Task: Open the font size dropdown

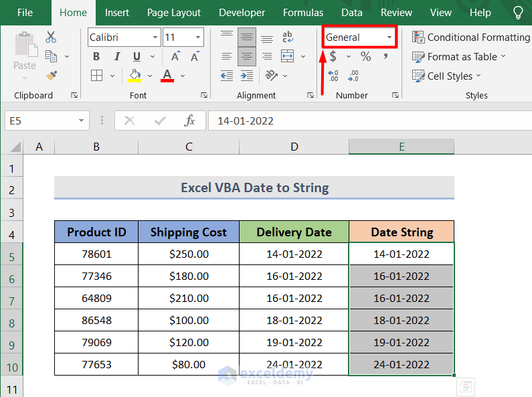Action: pos(198,37)
